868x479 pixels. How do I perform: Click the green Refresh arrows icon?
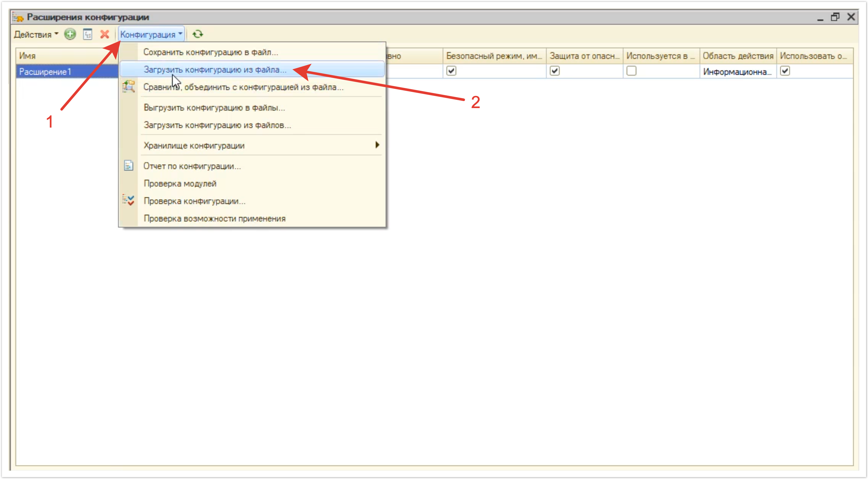pos(198,34)
